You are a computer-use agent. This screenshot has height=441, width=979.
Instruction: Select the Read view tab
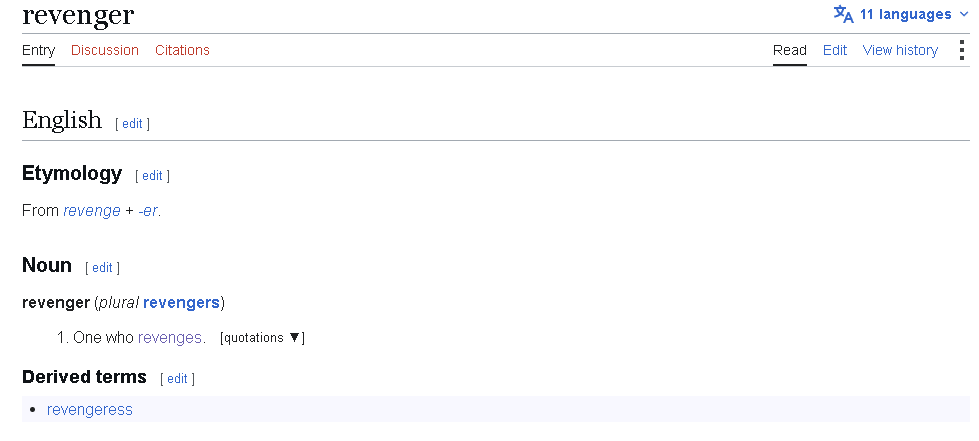[790, 50]
